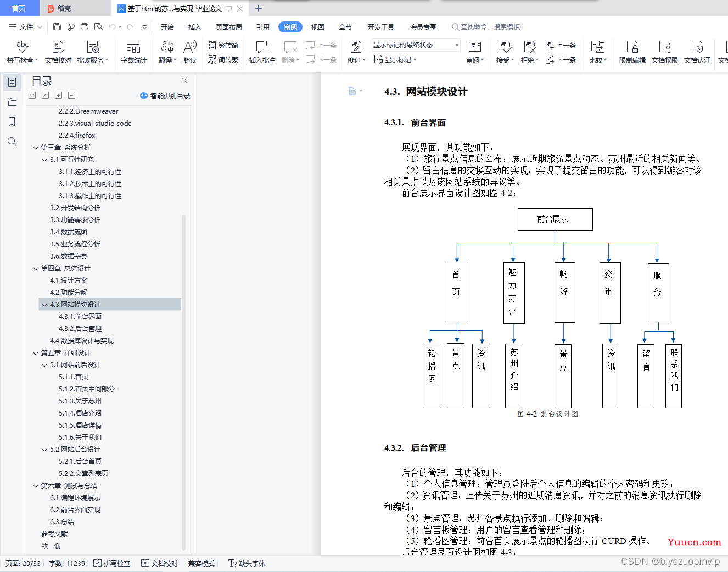
Task: Open the 比较 compare documents tool
Action: (597, 52)
